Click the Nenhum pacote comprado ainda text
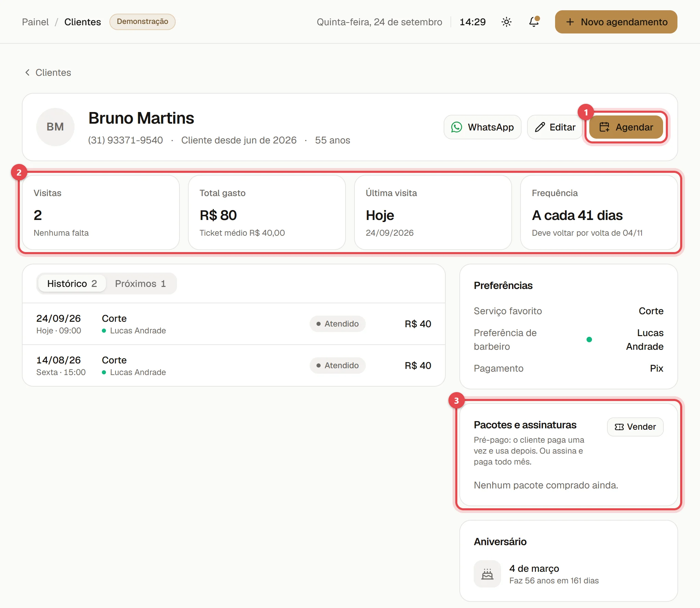This screenshot has height=608, width=700. pos(546,485)
